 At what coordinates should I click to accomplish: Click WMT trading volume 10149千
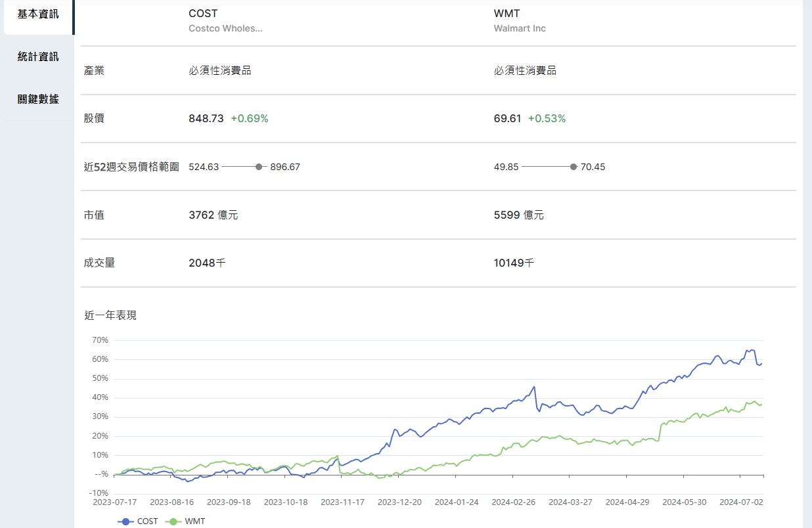click(514, 263)
